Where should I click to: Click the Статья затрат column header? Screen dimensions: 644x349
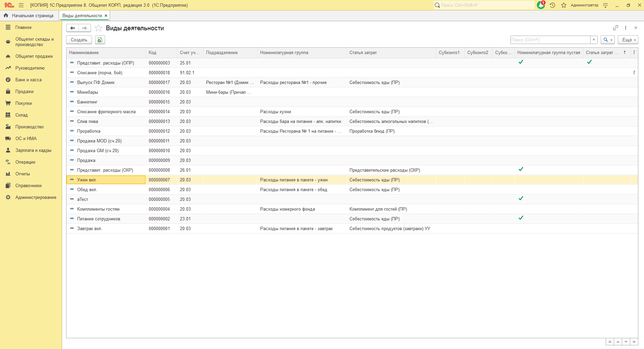(391, 53)
